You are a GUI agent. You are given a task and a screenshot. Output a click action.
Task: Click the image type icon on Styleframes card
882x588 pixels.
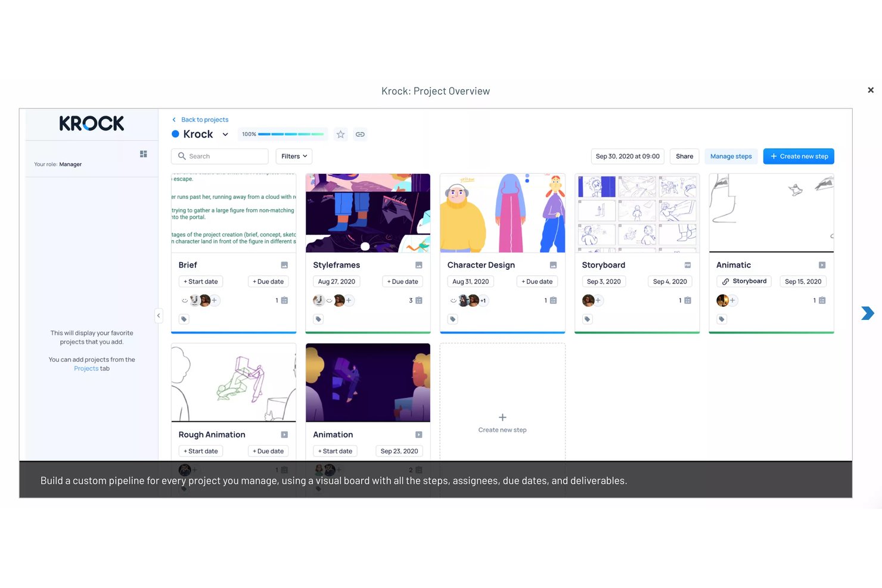(x=419, y=265)
